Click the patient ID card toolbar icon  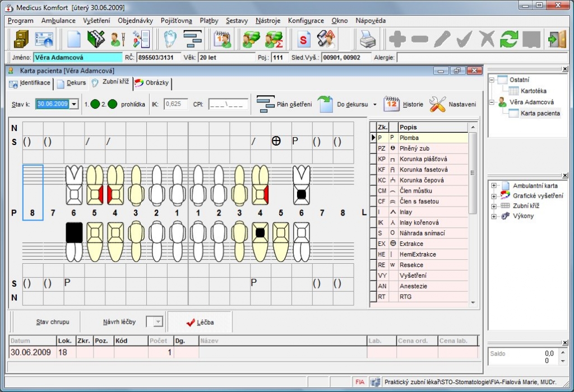click(44, 39)
